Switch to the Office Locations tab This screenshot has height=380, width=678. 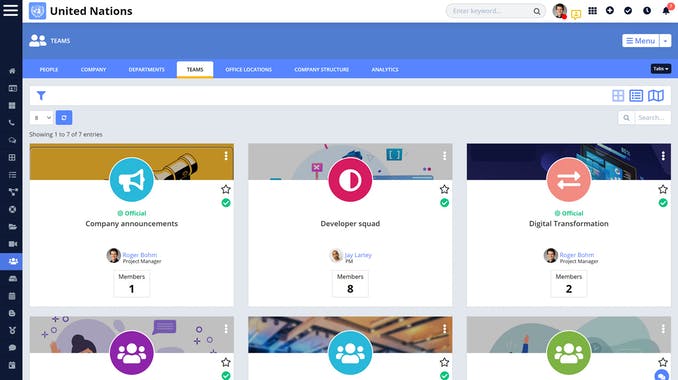point(249,69)
